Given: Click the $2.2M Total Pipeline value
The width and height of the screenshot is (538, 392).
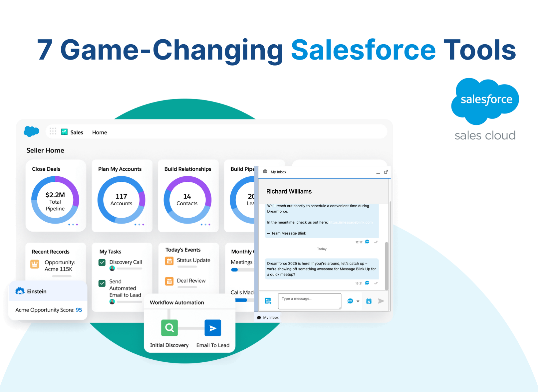Looking at the screenshot, I should pyautogui.click(x=55, y=202).
